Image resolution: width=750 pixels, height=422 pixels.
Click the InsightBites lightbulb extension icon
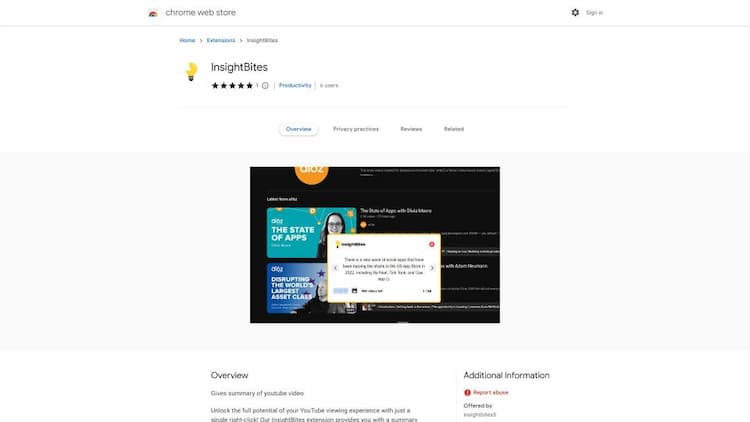pos(191,72)
